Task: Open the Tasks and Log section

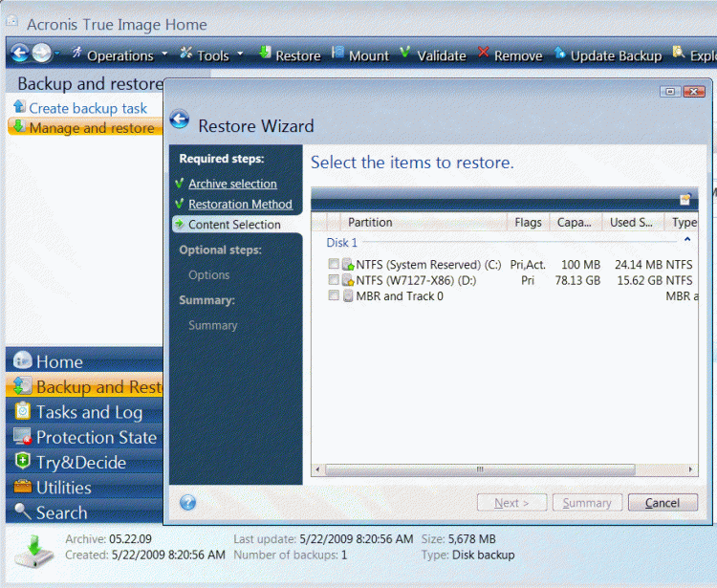Action: coord(84,412)
